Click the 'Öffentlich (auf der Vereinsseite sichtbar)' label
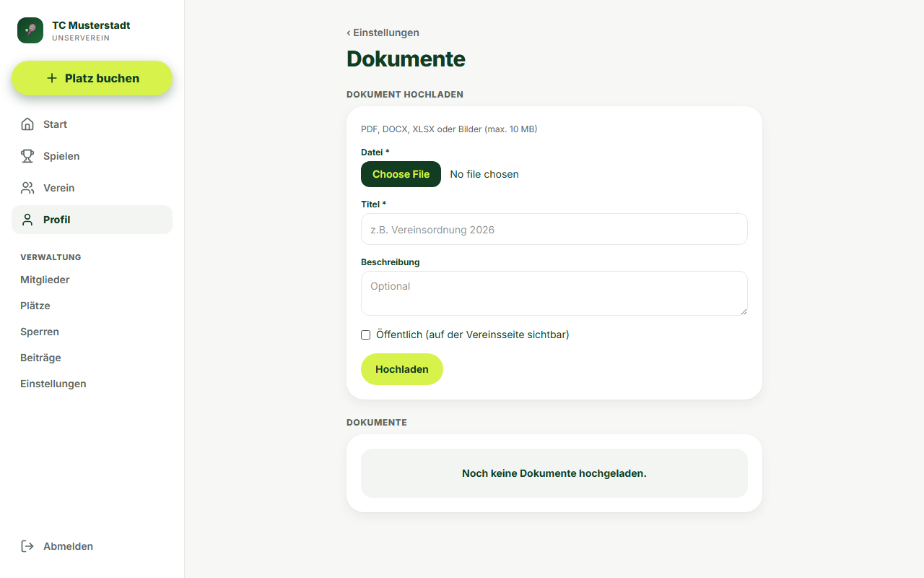 click(x=473, y=335)
